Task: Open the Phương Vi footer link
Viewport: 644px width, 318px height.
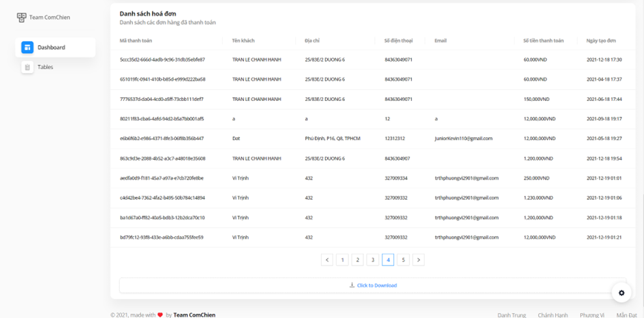Action: 592,315
